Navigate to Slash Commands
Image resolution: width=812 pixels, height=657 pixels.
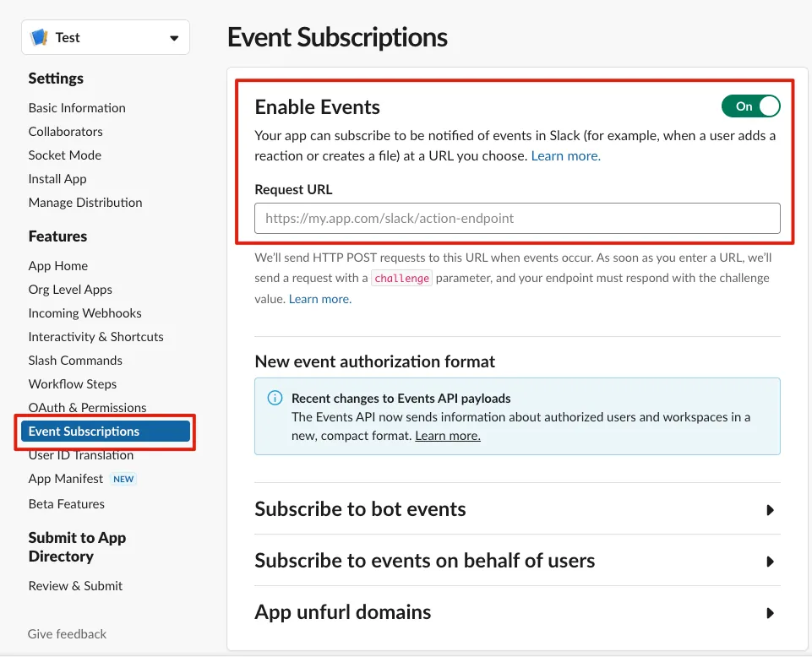[x=75, y=361]
